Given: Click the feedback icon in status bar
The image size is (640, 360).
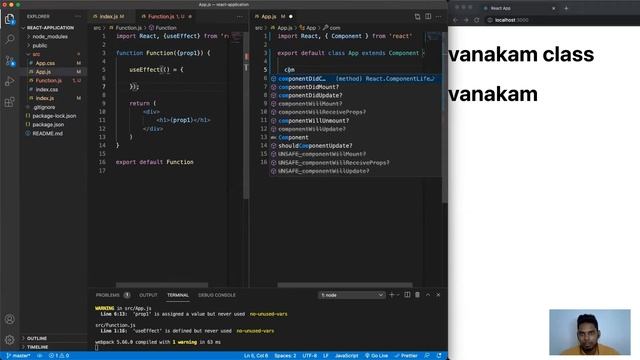Looking at the screenshot, I should tap(427, 356).
